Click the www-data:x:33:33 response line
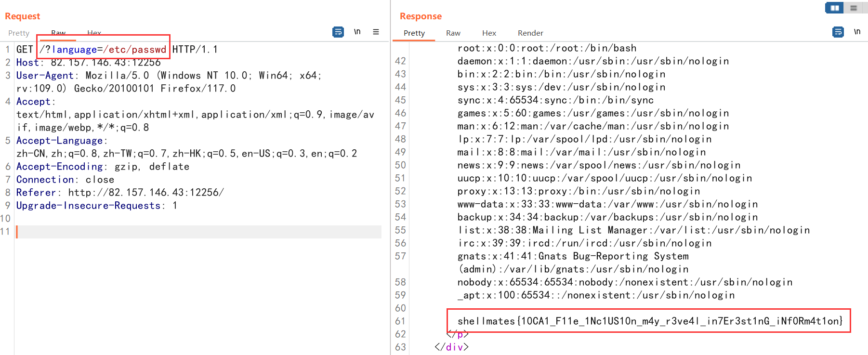 [x=607, y=204]
